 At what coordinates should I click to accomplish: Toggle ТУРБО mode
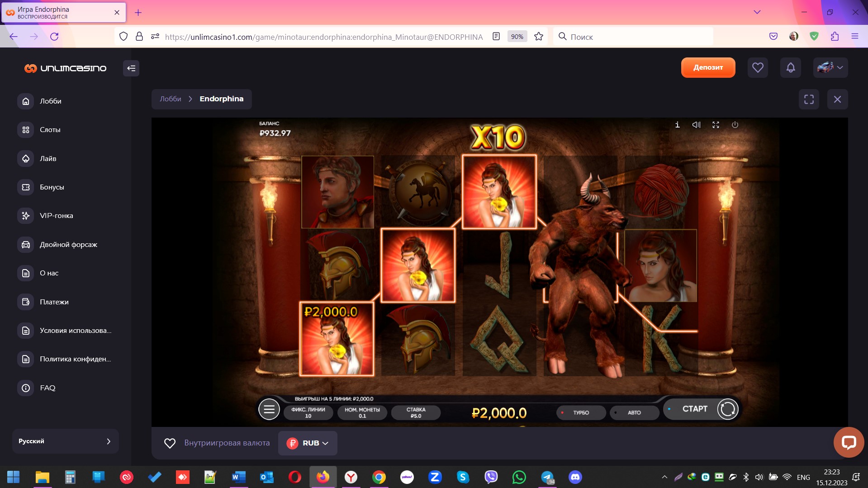click(x=581, y=412)
